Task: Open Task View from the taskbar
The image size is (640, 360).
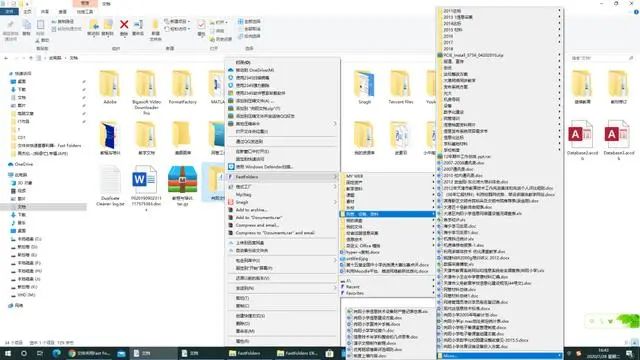Action: (x=40, y=353)
